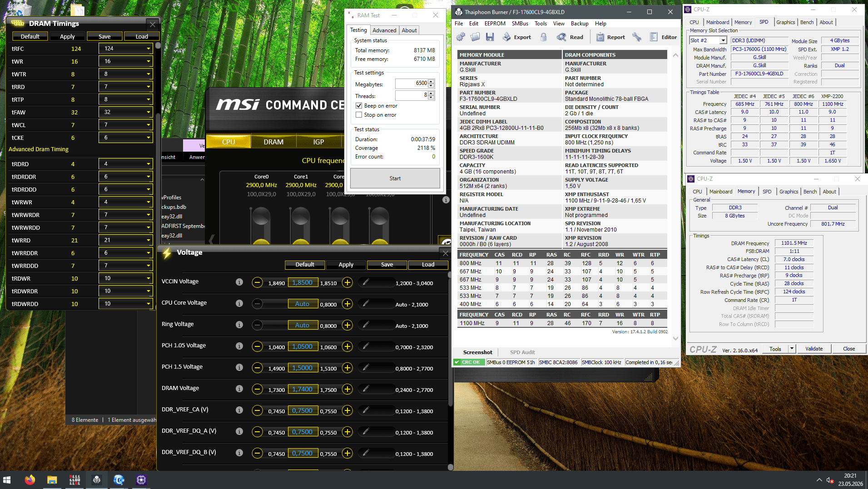Click the open folder icon in Thaiphoon Burner
The height and width of the screenshot is (489, 868).
pos(475,37)
